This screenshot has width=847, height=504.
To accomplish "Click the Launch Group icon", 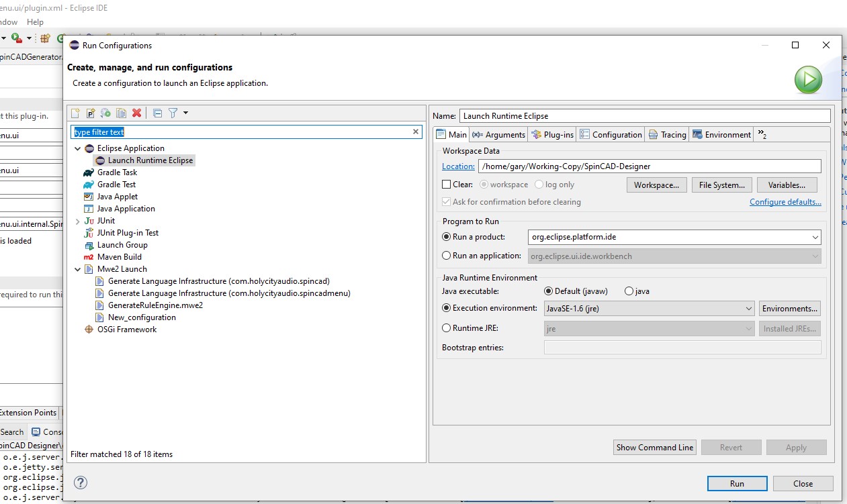I will 89,245.
